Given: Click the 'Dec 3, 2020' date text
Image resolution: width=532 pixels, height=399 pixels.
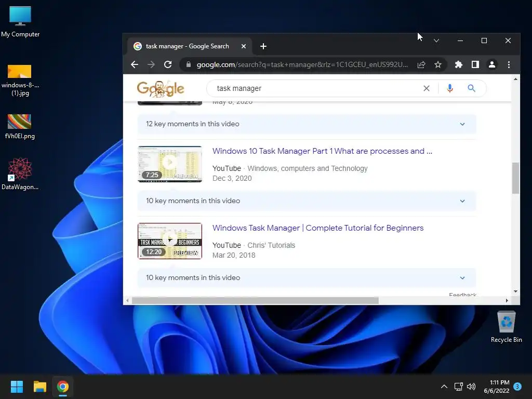Looking at the screenshot, I should coord(232,179).
